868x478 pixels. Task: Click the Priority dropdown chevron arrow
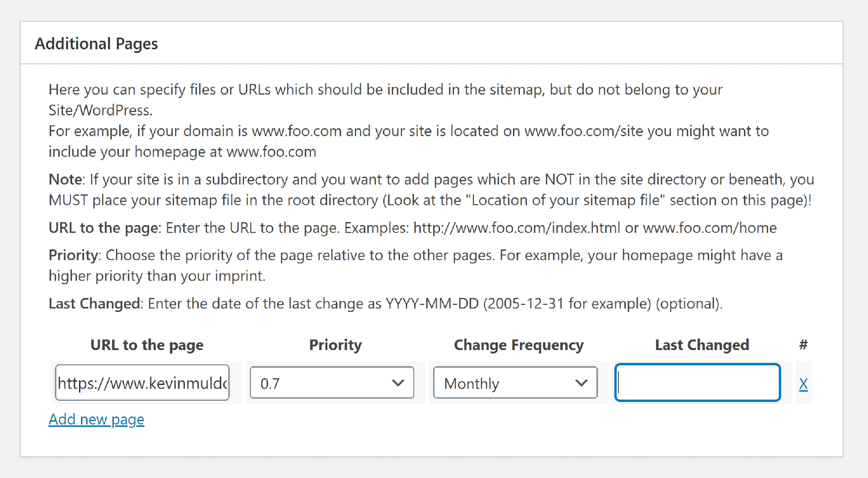pos(398,383)
